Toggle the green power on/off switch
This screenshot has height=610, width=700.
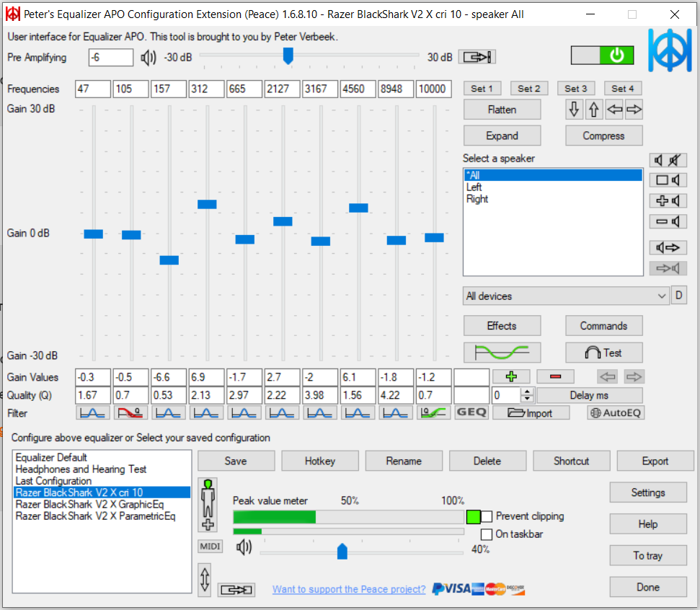click(x=603, y=56)
